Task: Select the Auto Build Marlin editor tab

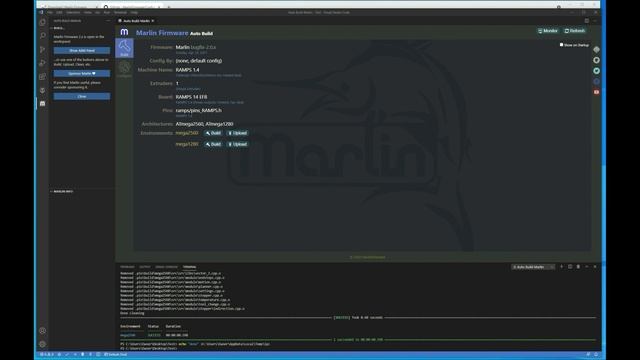Action: pyautogui.click(x=136, y=21)
